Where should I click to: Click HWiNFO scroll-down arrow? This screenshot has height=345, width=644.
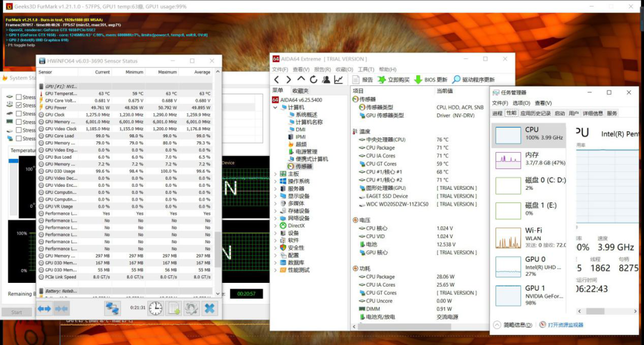[x=218, y=294]
